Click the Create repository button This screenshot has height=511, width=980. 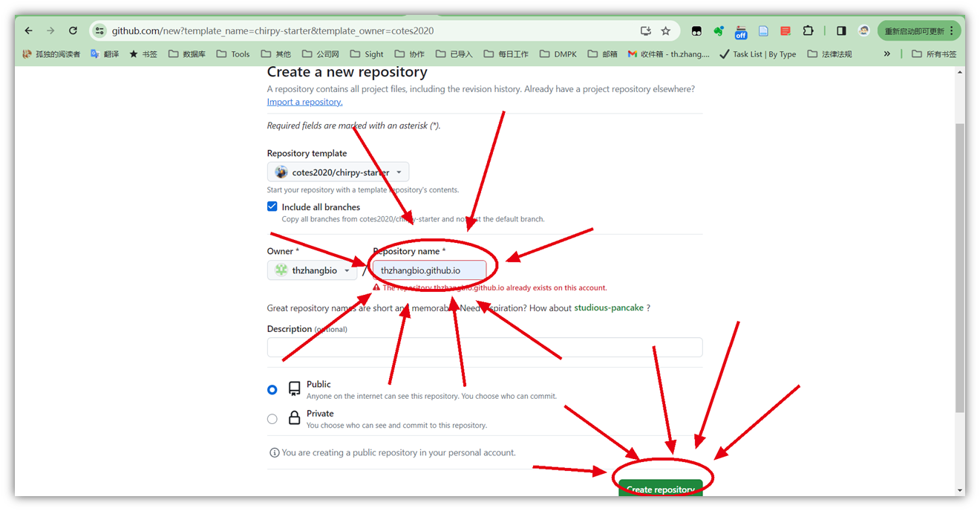point(661,489)
